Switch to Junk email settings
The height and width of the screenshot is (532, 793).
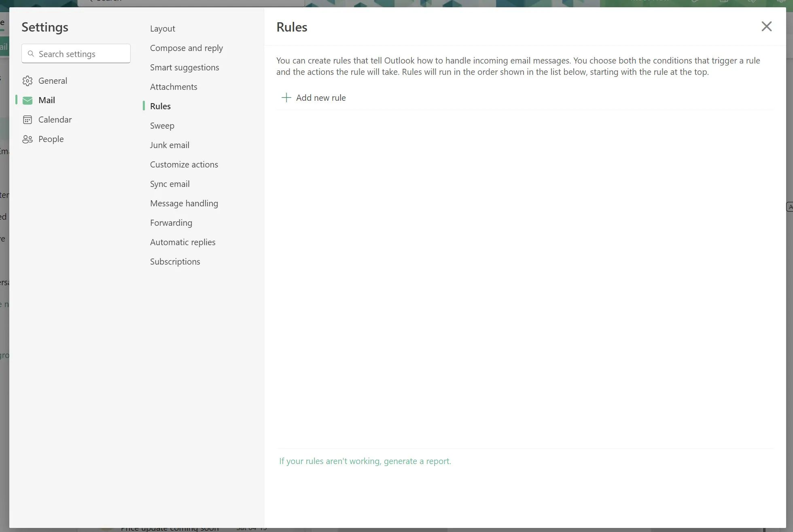click(170, 145)
